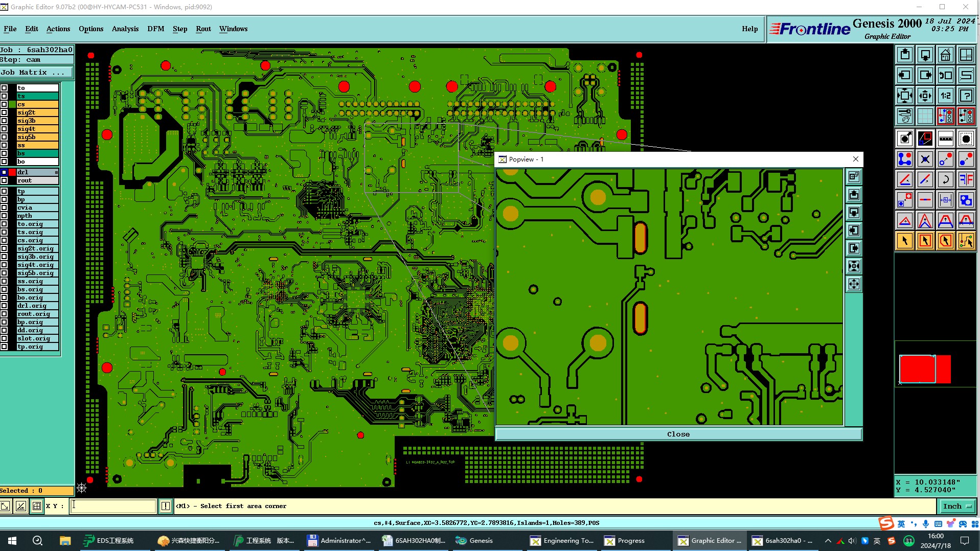Screen dimensions: 980x551
Task: Toggle the 'cvia' layer checkbox
Action: click(4, 208)
